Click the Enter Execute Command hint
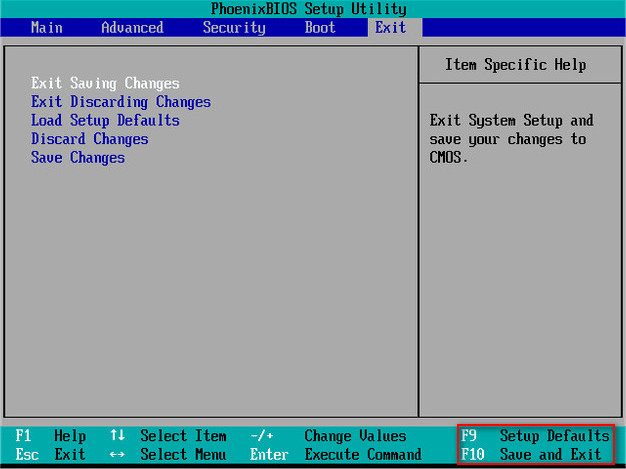This screenshot has width=626, height=469. (335, 455)
